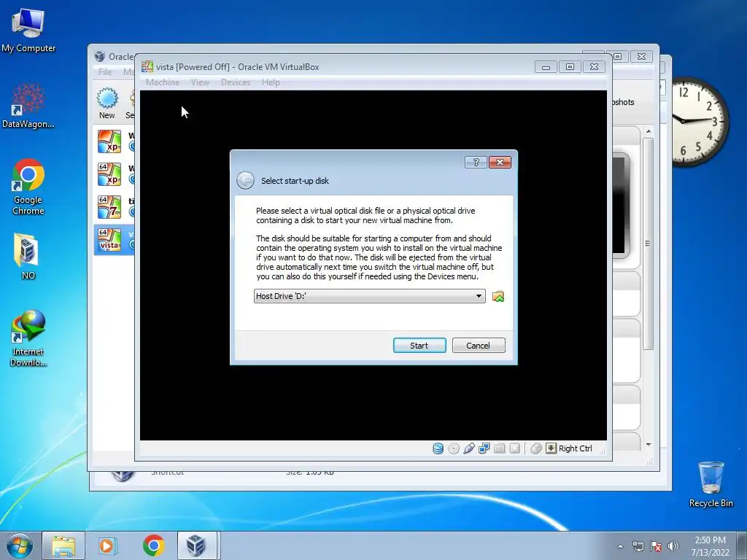Viewport: 747px width, 560px height.
Task: Open the Host Drive 'D:' dropdown
Action: point(370,296)
